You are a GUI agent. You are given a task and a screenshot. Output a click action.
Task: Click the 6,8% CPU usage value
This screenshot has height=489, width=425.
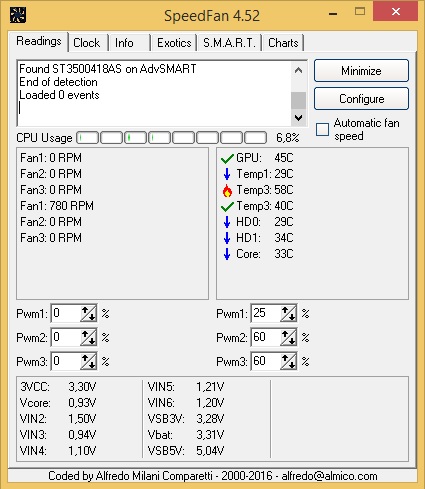coord(288,138)
